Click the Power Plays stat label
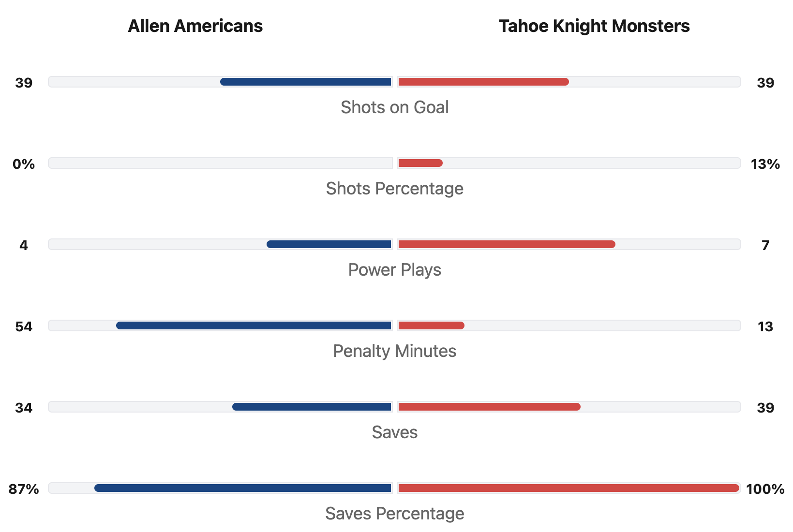The image size is (793, 532). (x=394, y=270)
